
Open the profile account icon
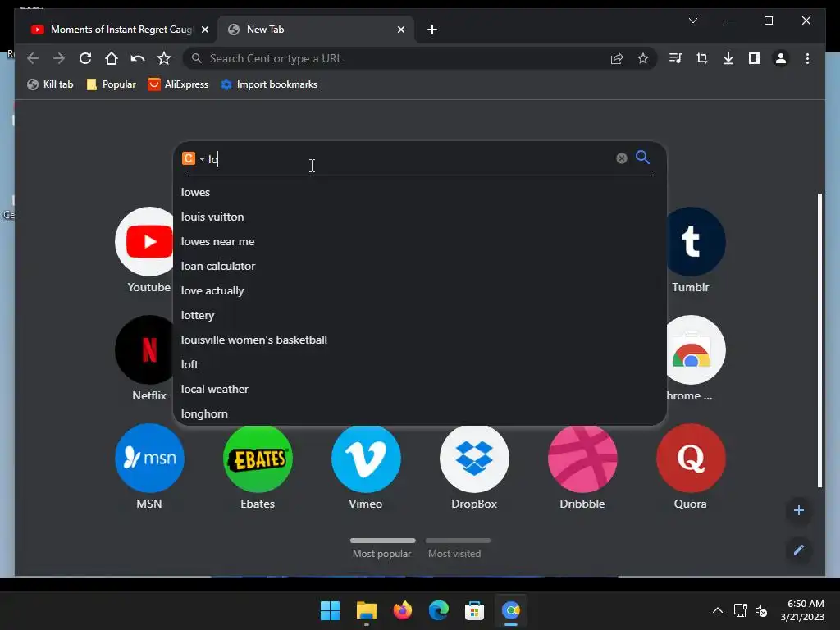click(x=781, y=58)
